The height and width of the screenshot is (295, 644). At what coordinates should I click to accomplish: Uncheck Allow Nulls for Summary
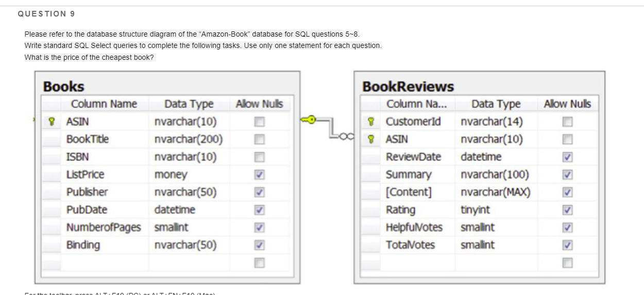567,175
